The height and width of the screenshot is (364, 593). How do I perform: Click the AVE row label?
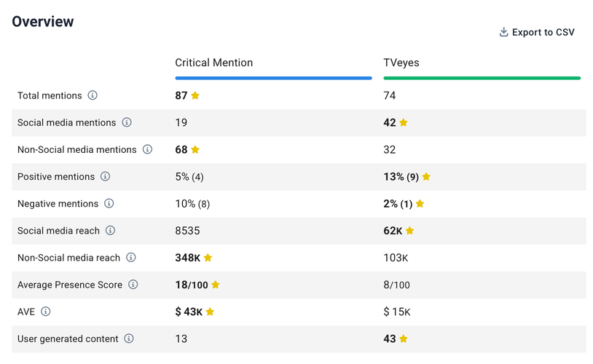[26, 312]
